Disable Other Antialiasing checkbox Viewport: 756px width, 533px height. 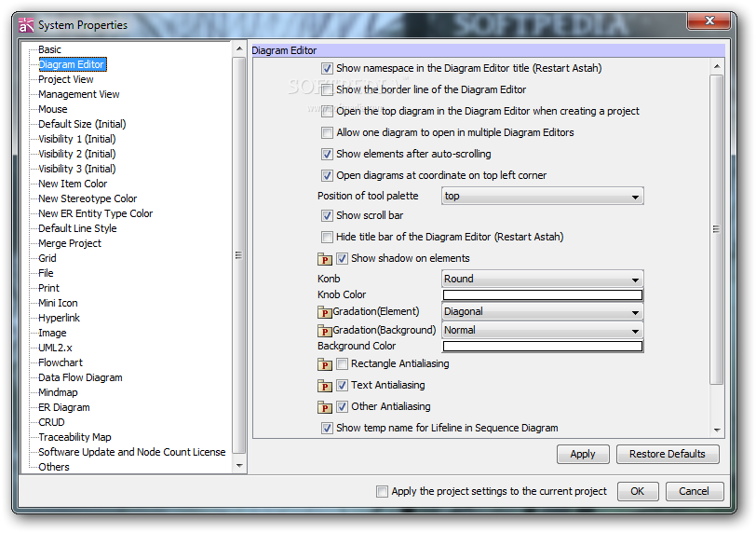[x=342, y=406]
